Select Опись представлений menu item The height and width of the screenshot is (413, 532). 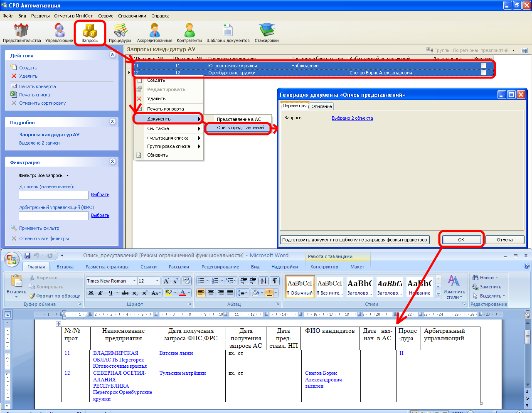240,128
